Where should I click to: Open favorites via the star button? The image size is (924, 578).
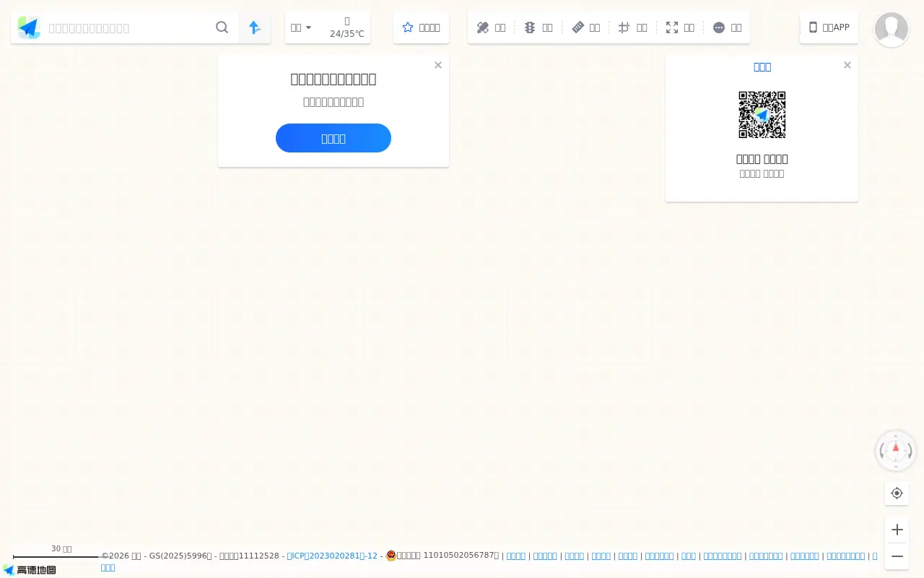(x=421, y=27)
